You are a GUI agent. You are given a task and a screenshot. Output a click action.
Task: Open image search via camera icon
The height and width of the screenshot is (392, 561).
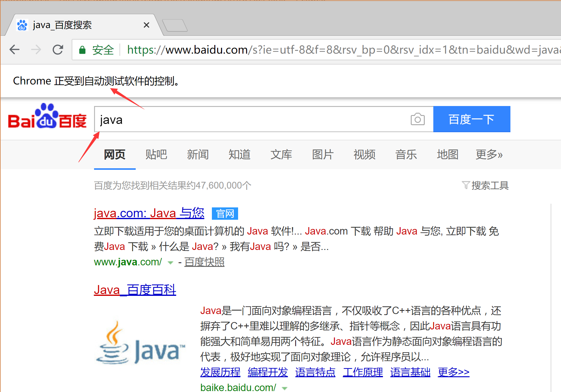click(417, 119)
